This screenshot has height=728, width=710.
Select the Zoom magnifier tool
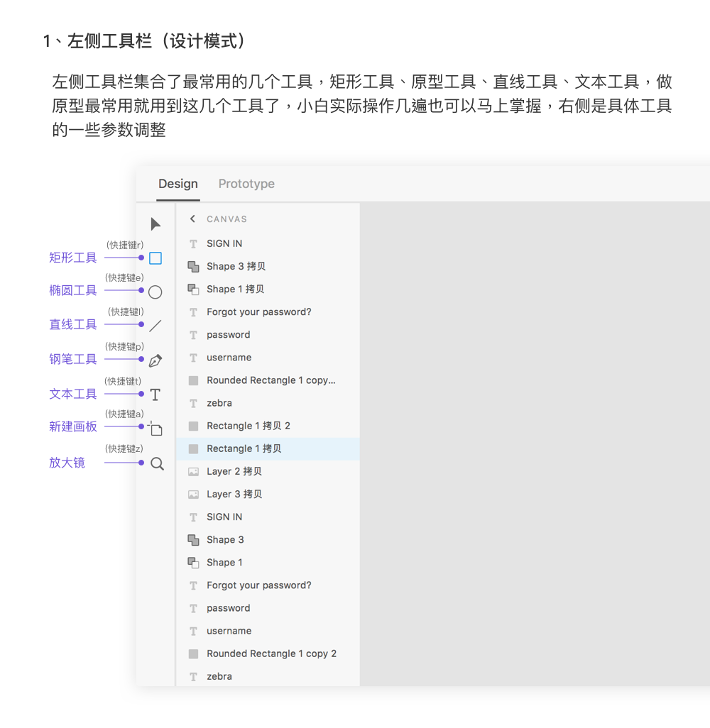(157, 463)
